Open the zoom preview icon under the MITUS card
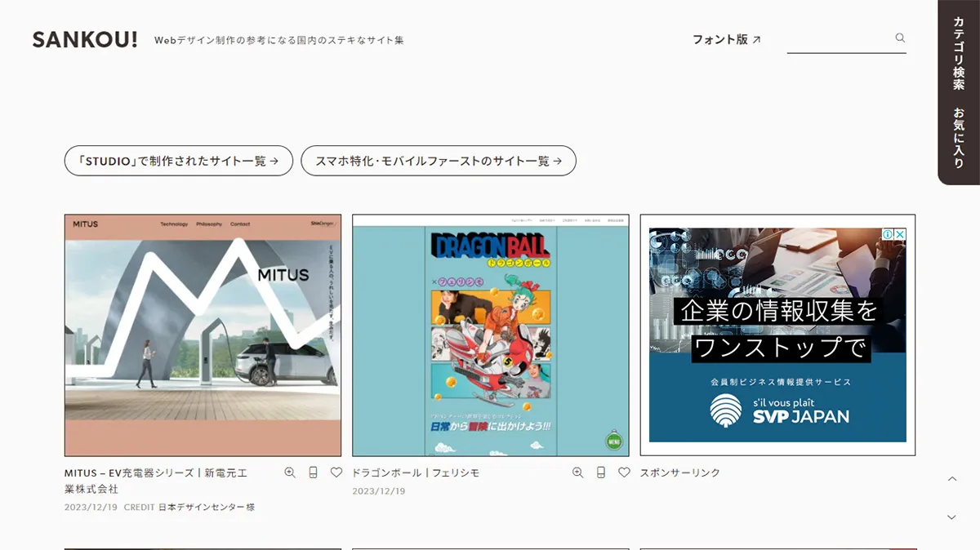 pos(290,472)
